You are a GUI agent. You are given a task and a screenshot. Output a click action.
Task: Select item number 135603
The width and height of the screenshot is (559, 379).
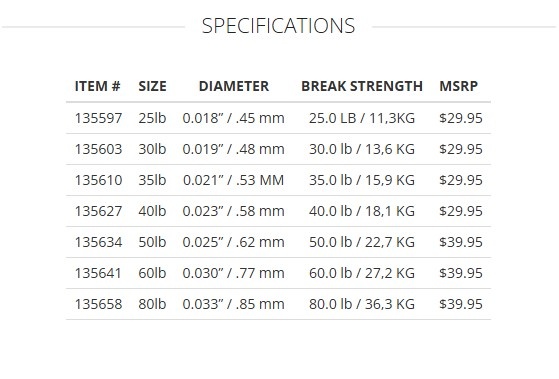[98, 149]
